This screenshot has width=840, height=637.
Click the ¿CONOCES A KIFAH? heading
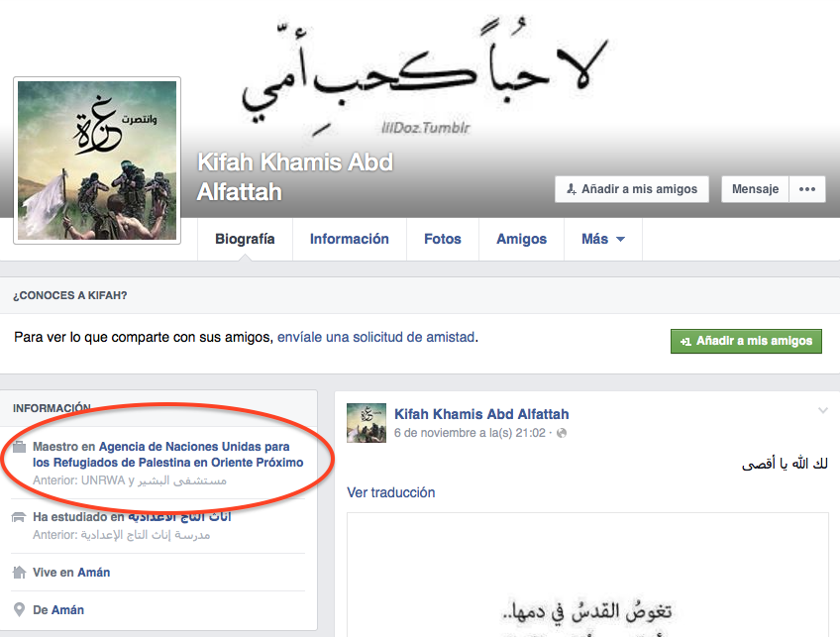70,295
